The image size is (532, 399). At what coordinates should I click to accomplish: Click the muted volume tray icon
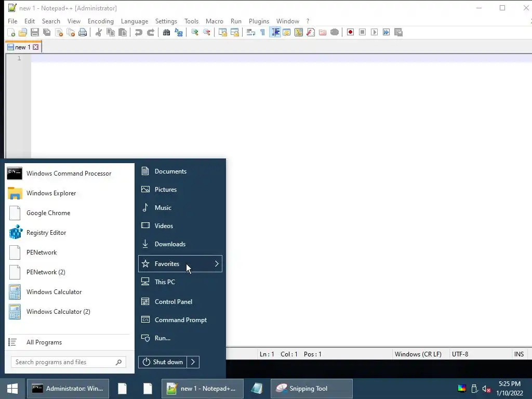coord(486,389)
